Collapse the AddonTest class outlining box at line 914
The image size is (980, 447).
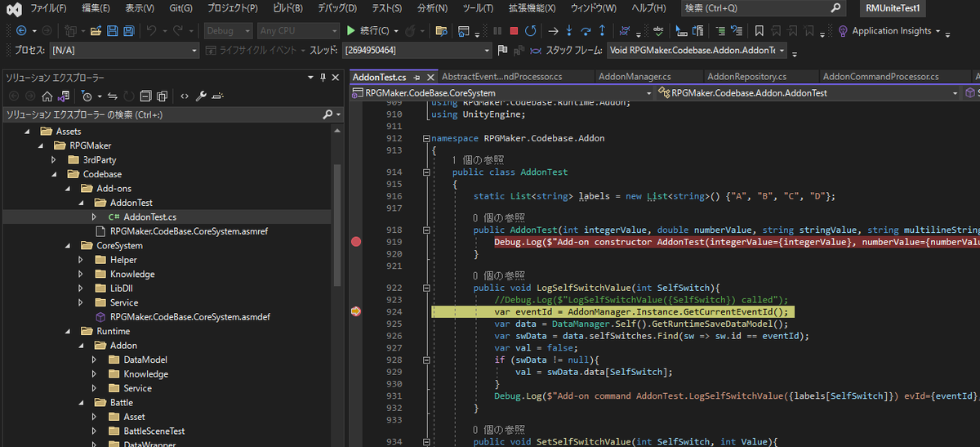(426, 172)
